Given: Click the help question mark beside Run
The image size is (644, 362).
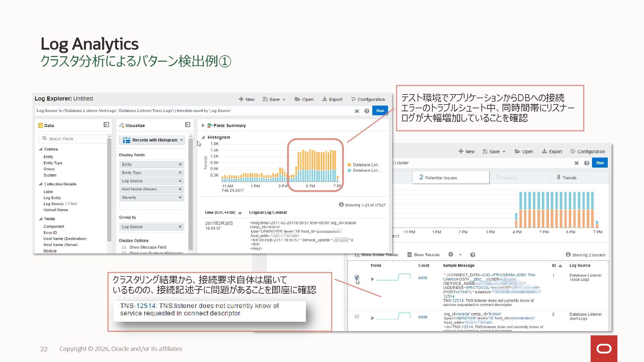Looking at the screenshot, I should coord(367,111).
